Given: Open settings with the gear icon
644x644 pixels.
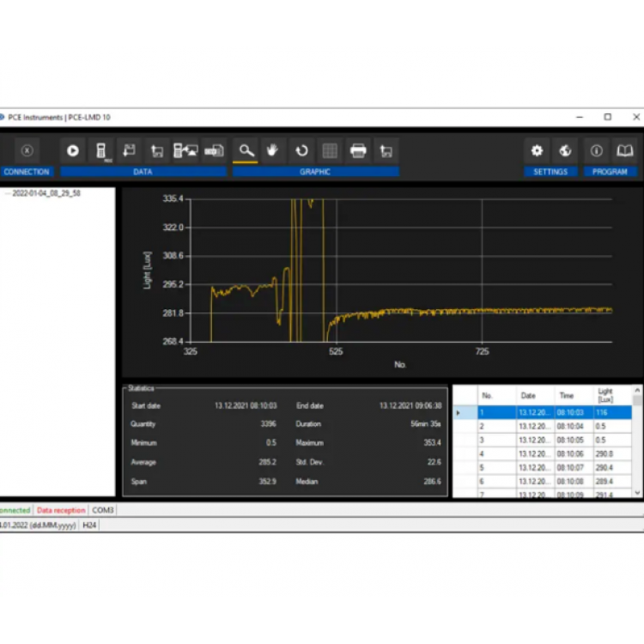Looking at the screenshot, I should (x=538, y=151).
